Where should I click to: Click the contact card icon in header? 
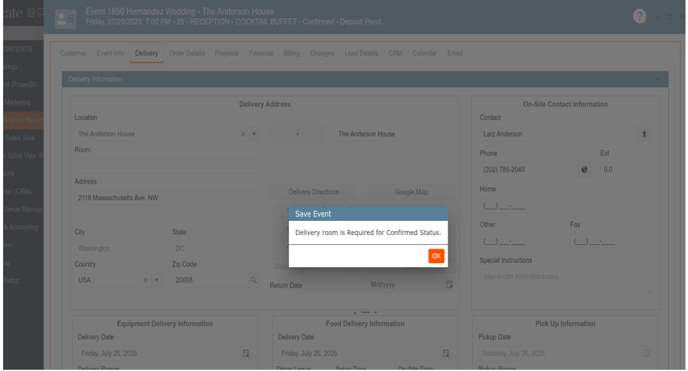pos(65,19)
